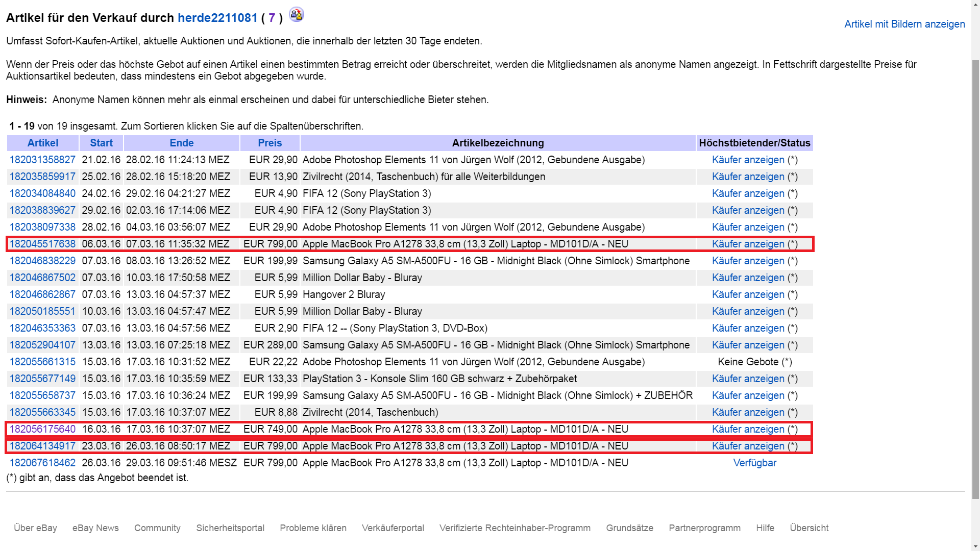Open Probleme klären footer link
The height and width of the screenshot is (551, 980).
pos(313,528)
